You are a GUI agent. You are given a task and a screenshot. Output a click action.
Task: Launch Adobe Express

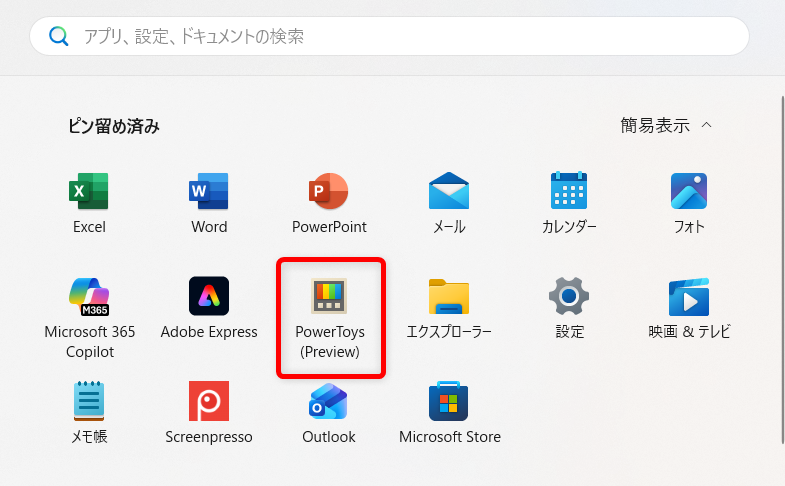[209, 308]
